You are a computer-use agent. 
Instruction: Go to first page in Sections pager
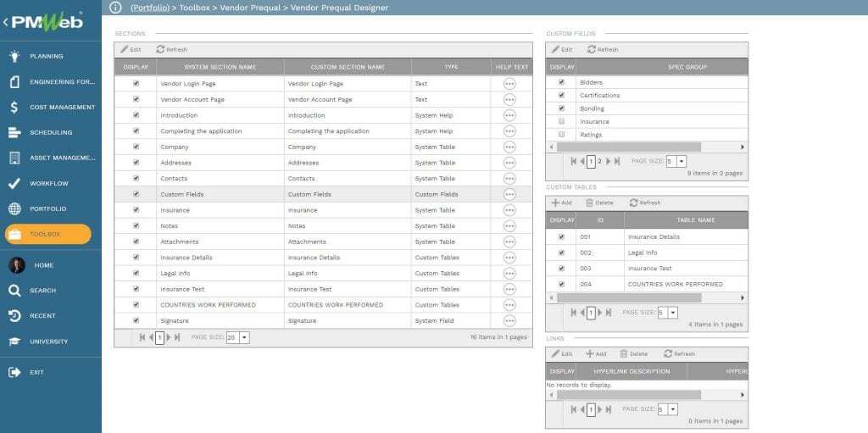(x=142, y=336)
